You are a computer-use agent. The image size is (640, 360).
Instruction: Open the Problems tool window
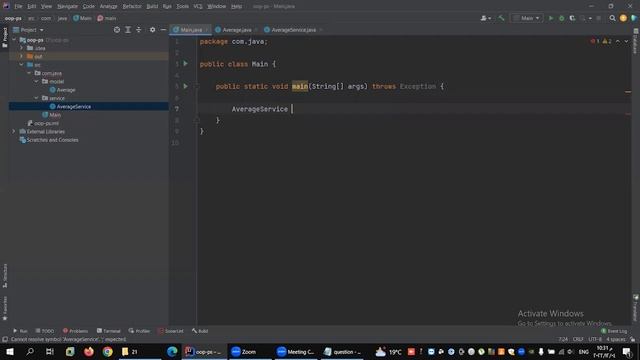[x=75, y=331]
